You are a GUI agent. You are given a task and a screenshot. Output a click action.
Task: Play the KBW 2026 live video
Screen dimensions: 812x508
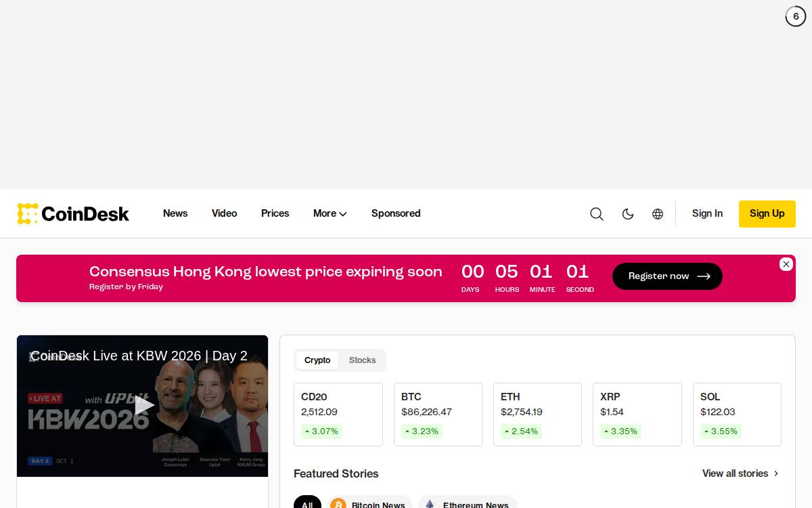[144, 405]
